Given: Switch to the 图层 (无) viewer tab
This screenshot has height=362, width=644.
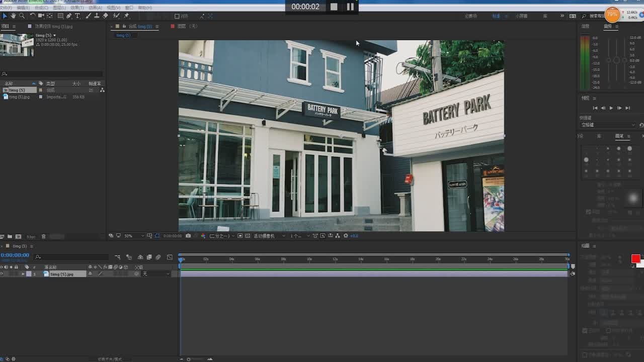Looking at the screenshot, I should pos(187,26).
